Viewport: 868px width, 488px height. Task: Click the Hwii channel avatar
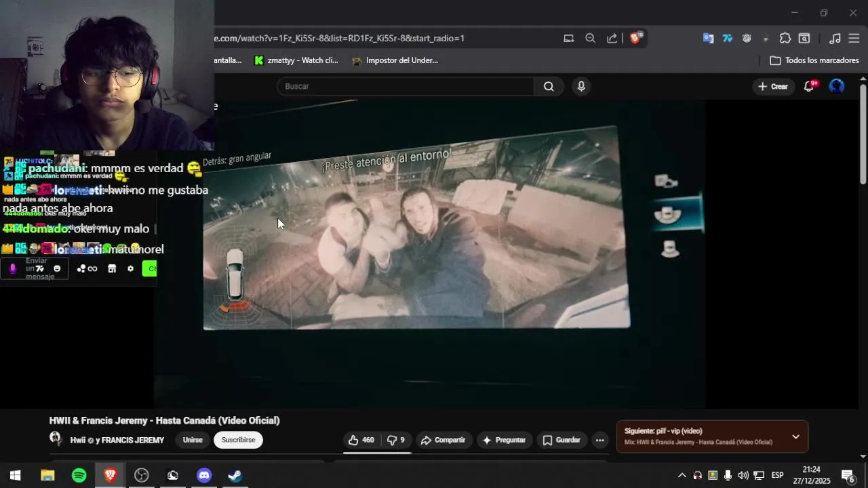[56, 439]
